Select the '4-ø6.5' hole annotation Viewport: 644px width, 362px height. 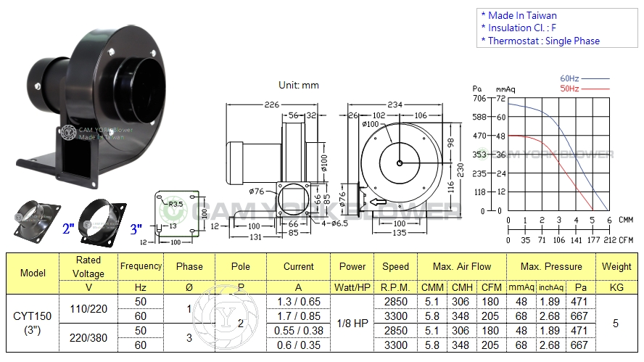pyautogui.click(x=335, y=223)
